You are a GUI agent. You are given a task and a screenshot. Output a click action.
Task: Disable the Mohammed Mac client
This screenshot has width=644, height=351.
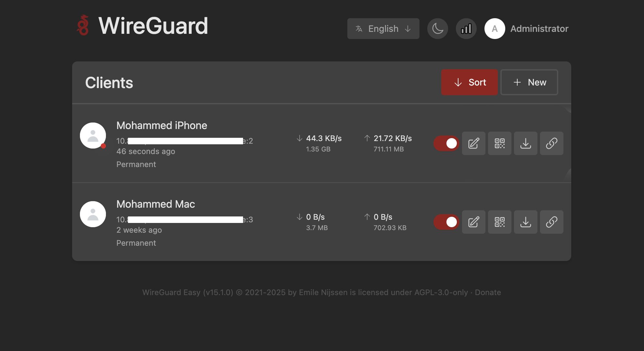446,222
